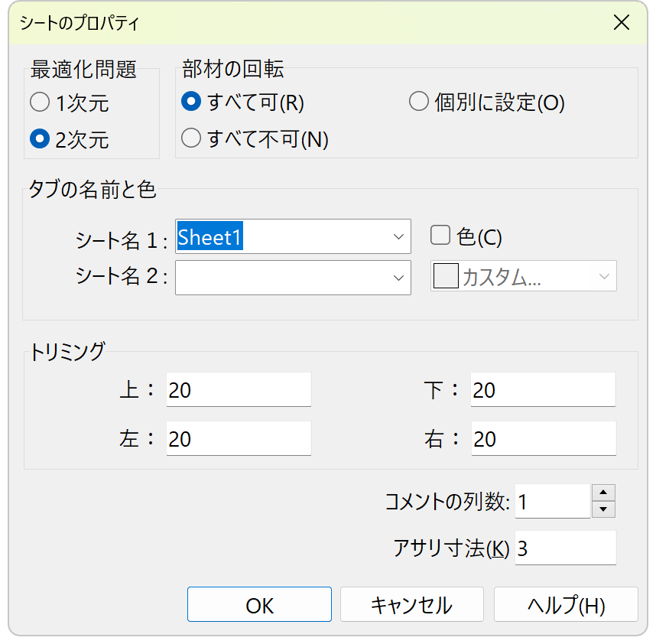Focus the 左 trimming value field

coord(239,438)
